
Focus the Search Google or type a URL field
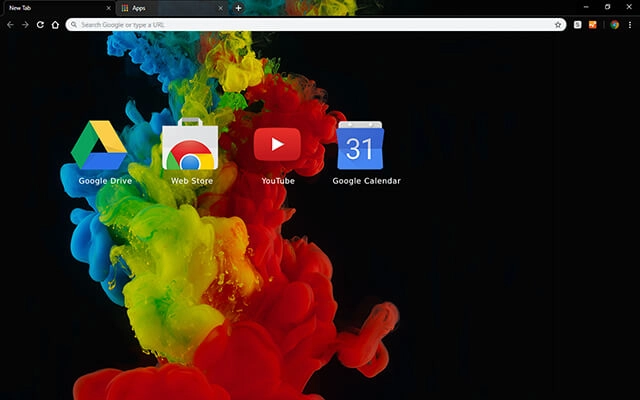316,25
